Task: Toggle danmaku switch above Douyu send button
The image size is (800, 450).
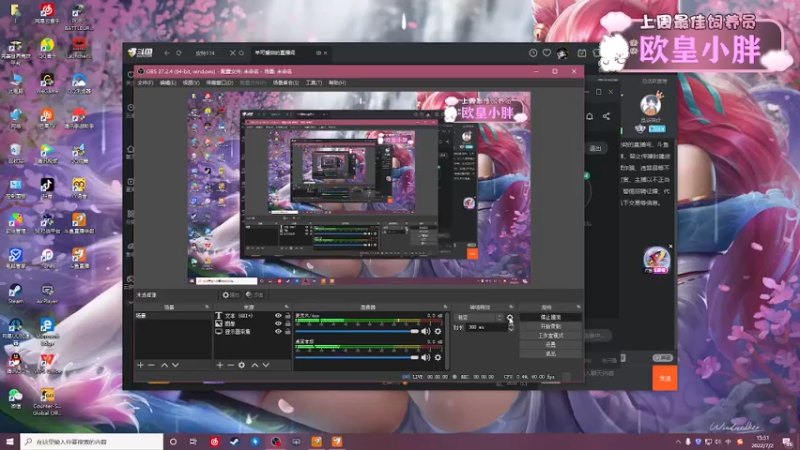Action: tap(662, 358)
